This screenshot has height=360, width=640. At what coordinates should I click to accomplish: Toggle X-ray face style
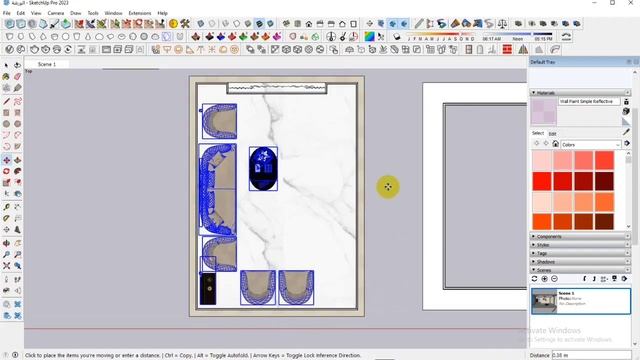pos(201,24)
